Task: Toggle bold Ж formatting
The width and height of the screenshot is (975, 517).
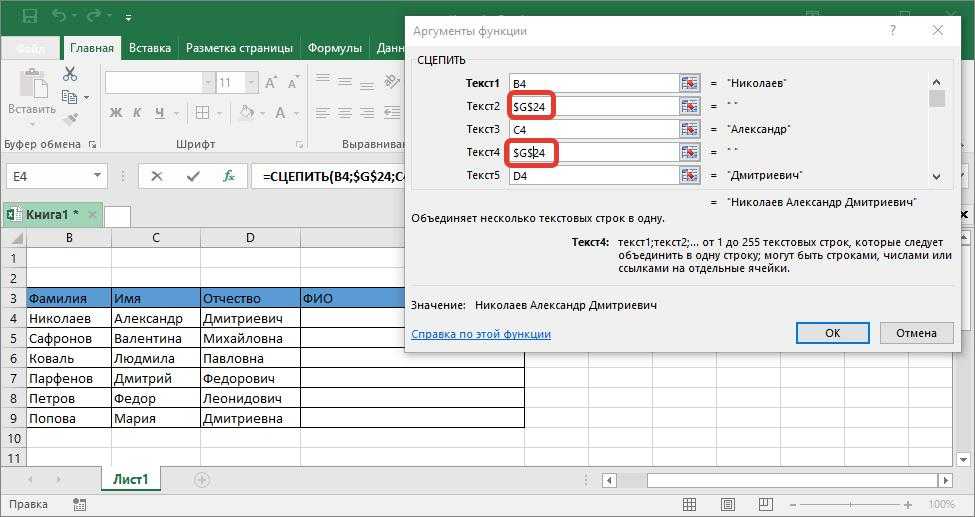Action: [116, 112]
